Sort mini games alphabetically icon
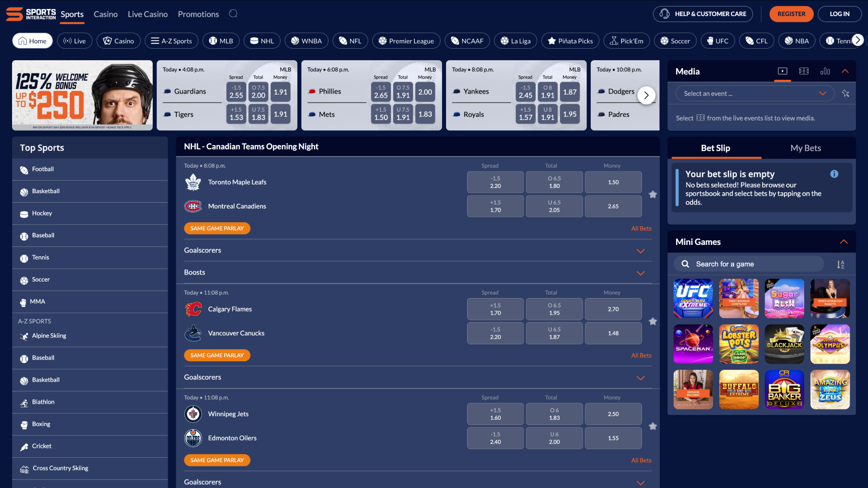Viewport: 868px width, 488px height. [840, 265]
